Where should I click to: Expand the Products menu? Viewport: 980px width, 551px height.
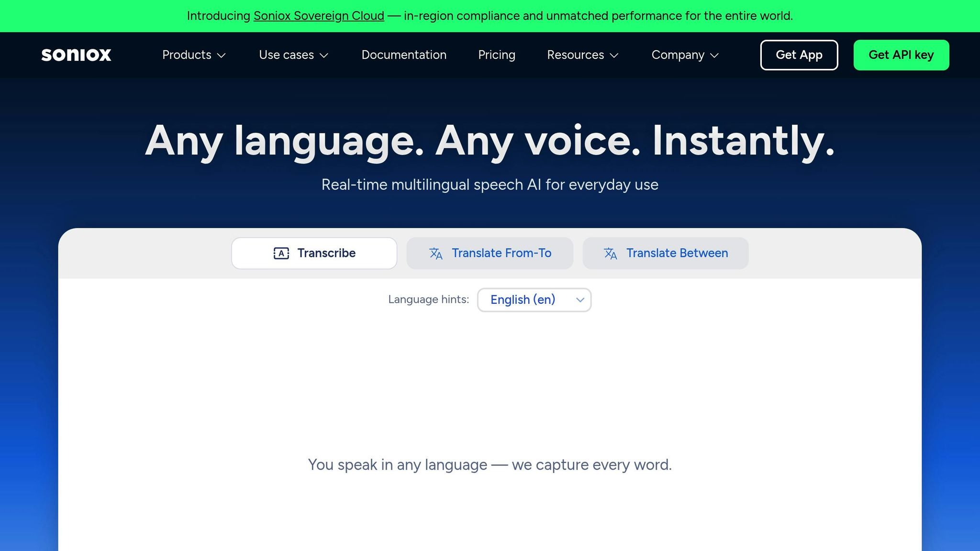[187, 55]
